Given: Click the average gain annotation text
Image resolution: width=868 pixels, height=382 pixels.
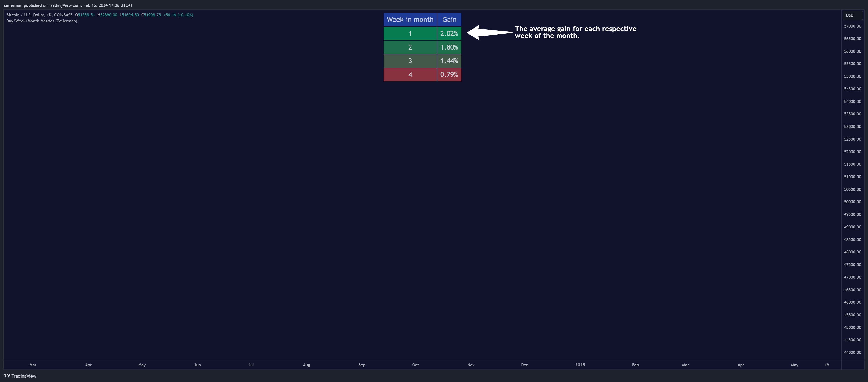Looking at the screenshot, I should point(576,32).
